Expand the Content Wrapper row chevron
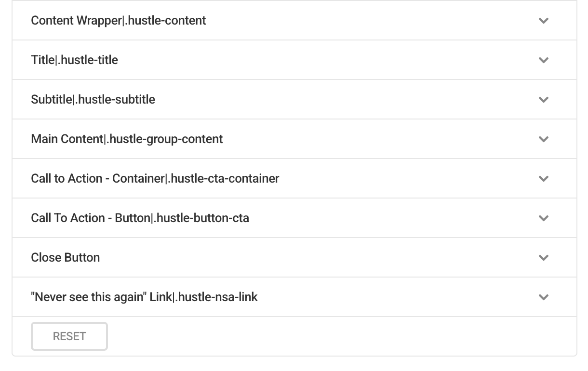Image resolution: width=588 pixels, height=371 pixels. 544,21
